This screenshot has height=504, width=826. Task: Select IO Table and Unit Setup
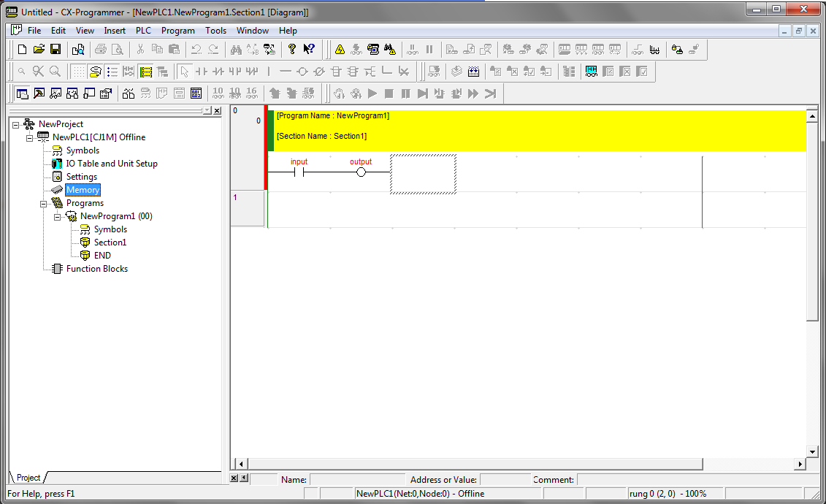click(112, 164)
